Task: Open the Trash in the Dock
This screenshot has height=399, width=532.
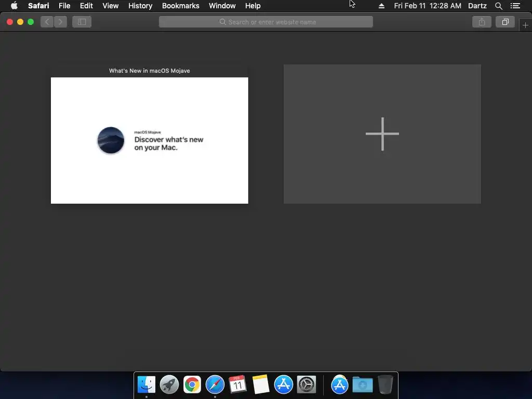Action: click(385, 384)
